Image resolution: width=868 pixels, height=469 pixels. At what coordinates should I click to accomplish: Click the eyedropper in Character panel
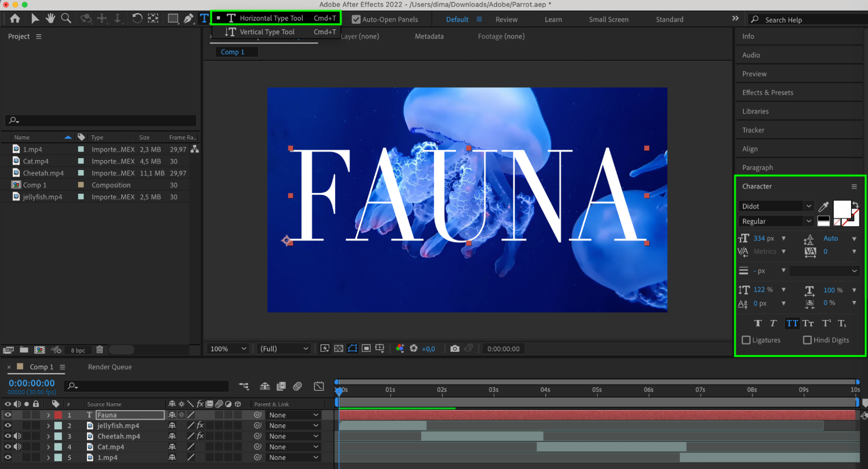coord(823,206)
